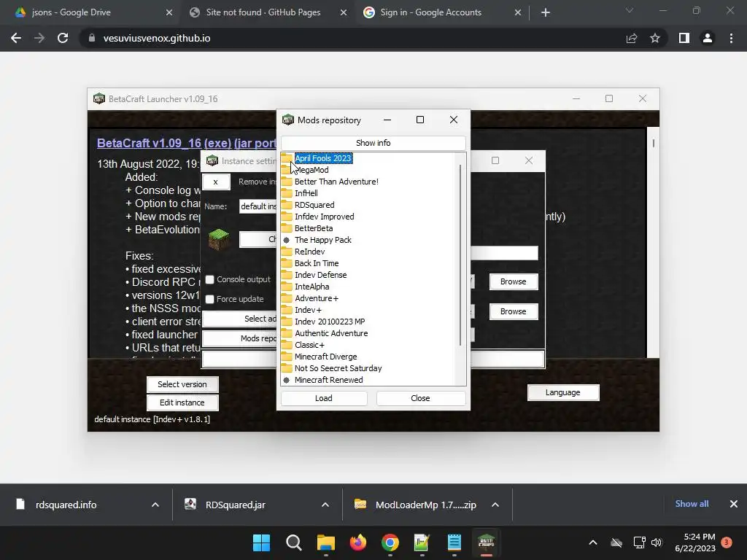Reload the current browser page
Screen dimensions: 747x560
(63, 38)
